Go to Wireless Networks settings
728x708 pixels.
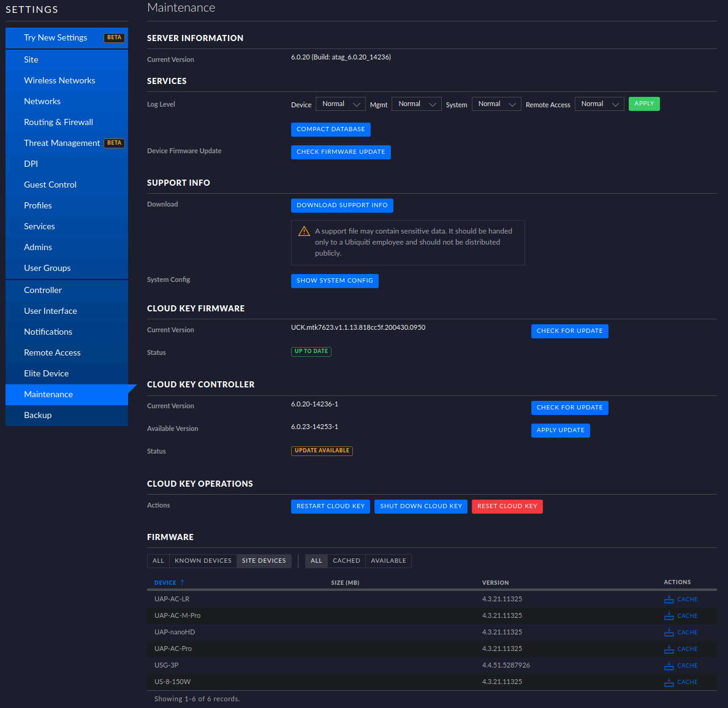pos(67,80)
